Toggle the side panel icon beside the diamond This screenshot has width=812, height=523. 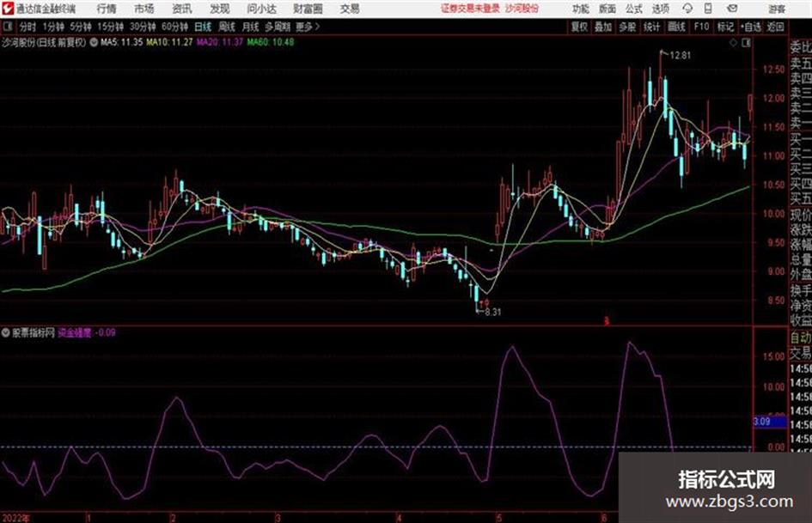746,43
